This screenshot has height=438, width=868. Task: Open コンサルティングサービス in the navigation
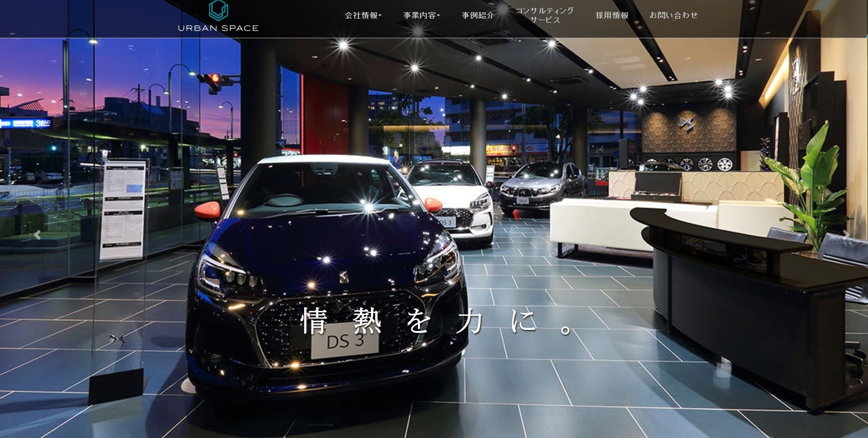click(545, 15)
